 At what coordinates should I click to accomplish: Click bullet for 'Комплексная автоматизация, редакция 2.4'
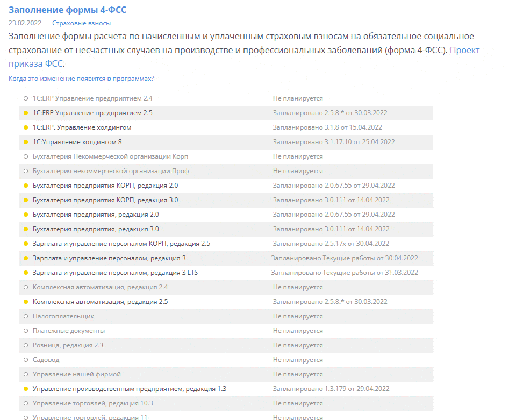[26, 287]
